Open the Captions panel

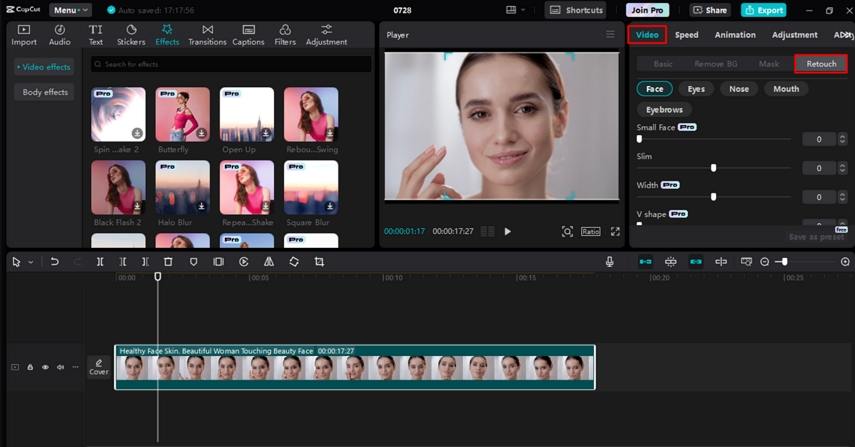click(248, 35)
